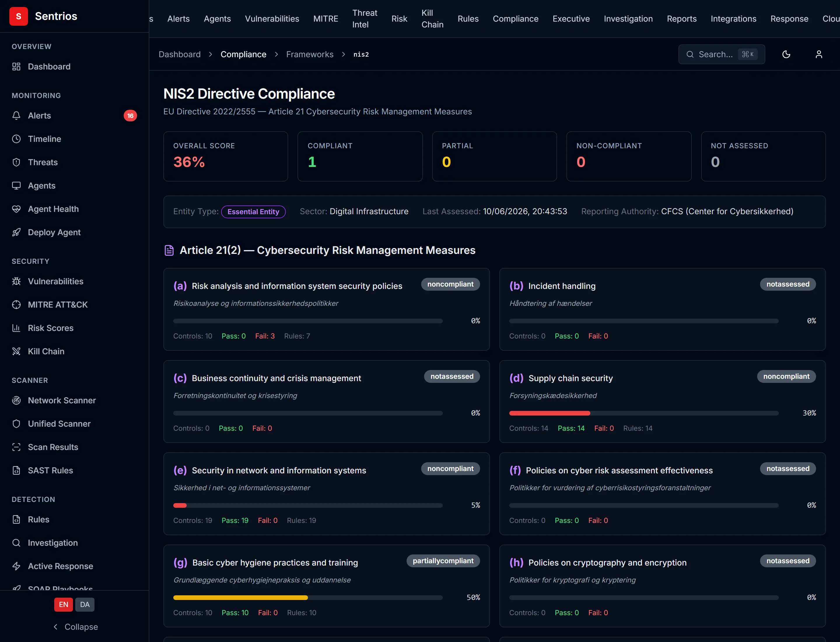Click the partiallycompliant status badge

443,561
